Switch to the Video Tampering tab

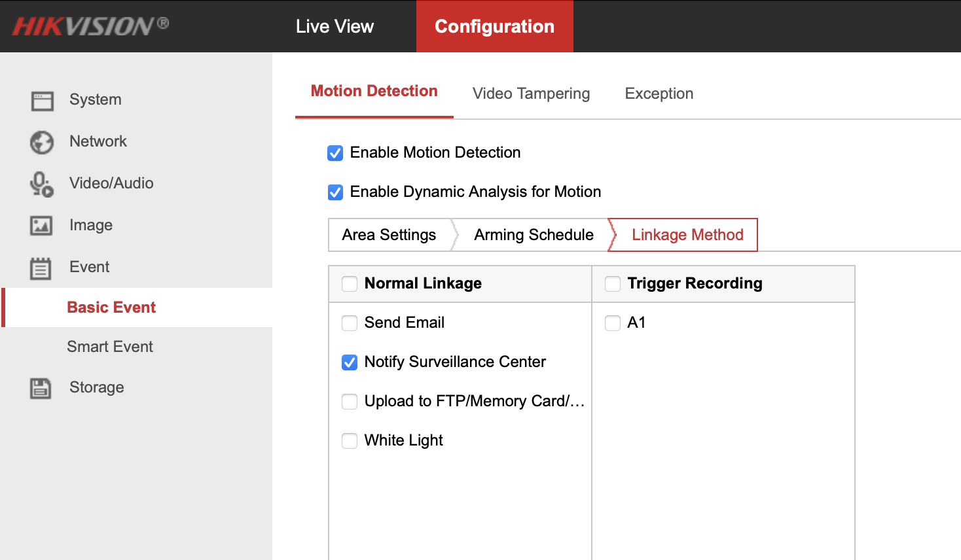tap(531, 94)
